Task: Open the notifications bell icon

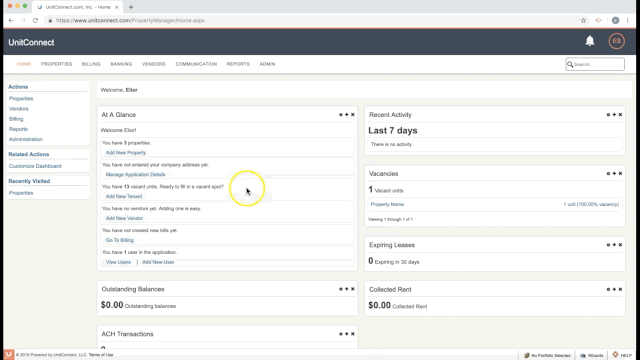Action: coord(590,41)
